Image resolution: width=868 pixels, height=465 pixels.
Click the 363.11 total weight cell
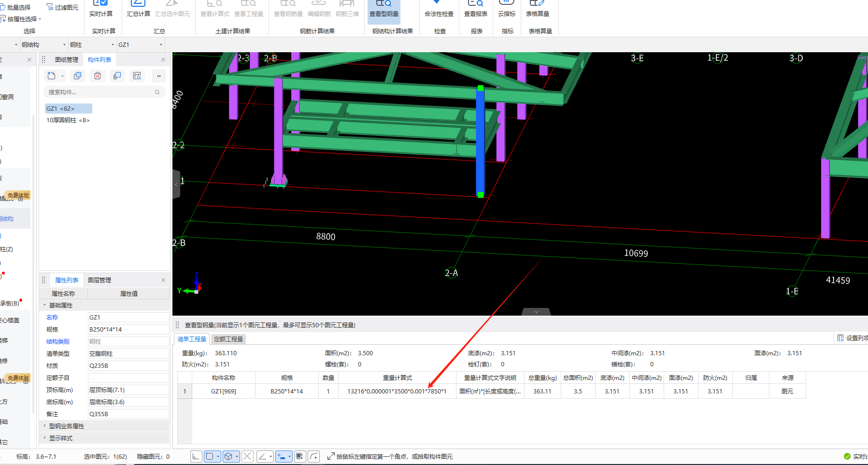click(542, 391)
